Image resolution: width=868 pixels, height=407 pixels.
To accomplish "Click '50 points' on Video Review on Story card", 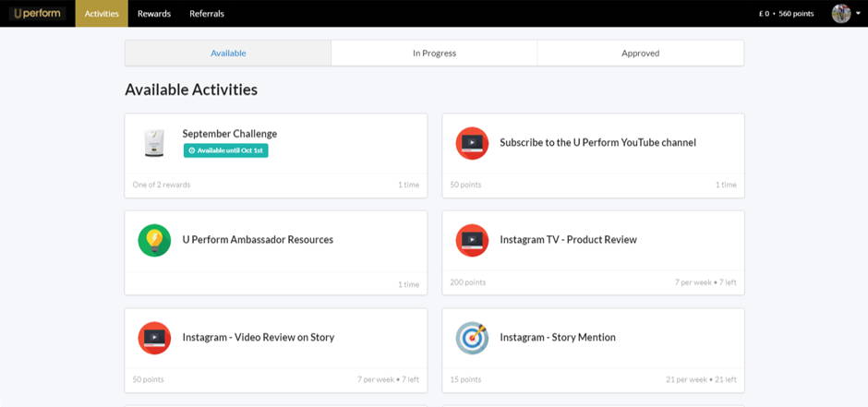I will click(149, 379).
